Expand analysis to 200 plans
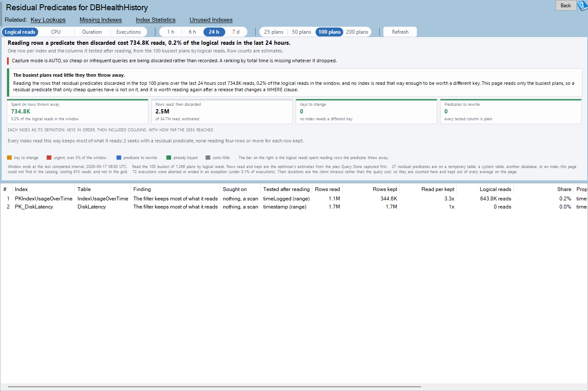This screenshot has width=588, height=391. click(x=357, y=32)
